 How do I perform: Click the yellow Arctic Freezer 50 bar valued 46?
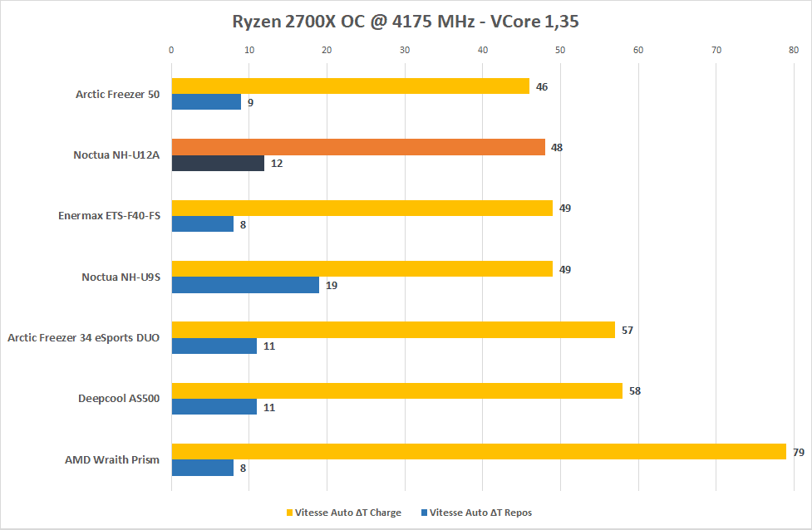[x=351, y=86]
